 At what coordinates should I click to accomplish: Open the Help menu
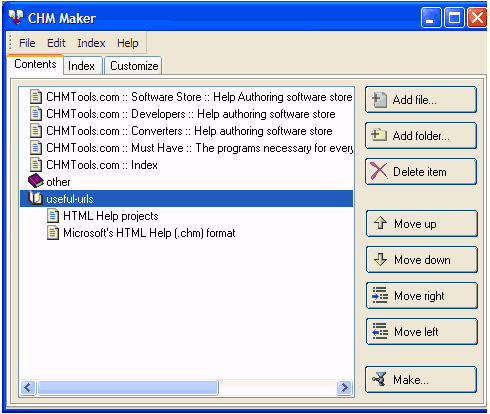click(128, 43)
